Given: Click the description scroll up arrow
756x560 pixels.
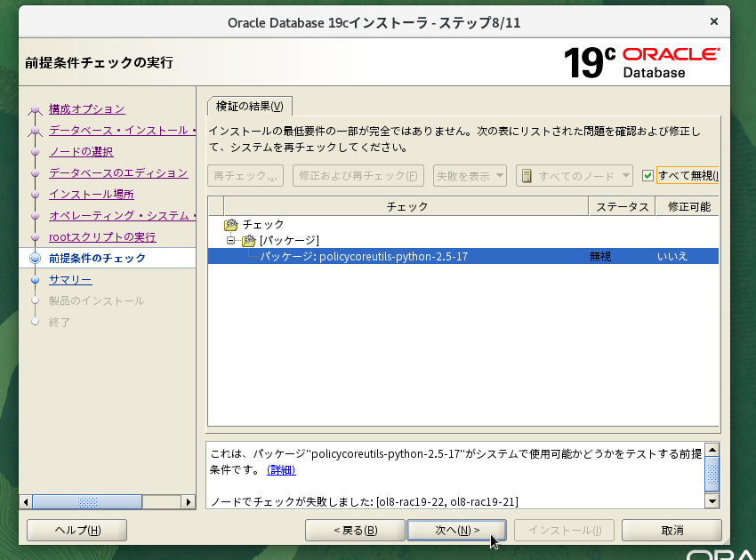Looking at the screenshot, I should tap(712, 450).
